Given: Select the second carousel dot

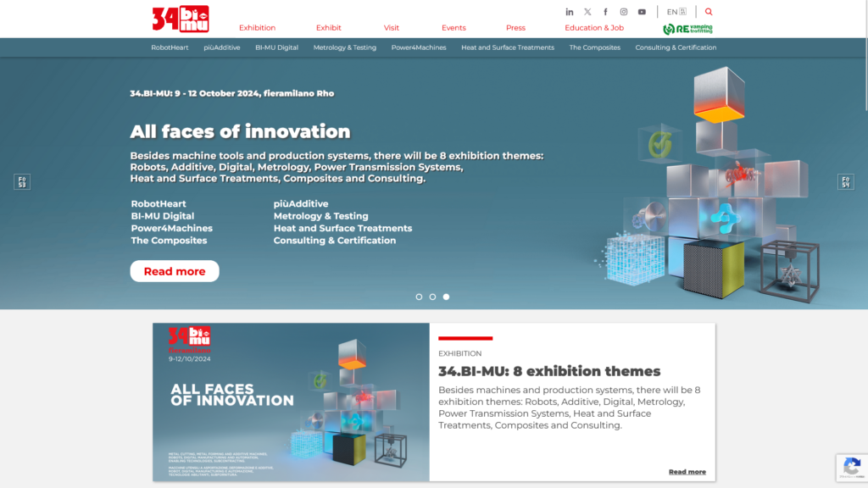Looking at the screenshot, I should pyautogui.click(x=432, y=297).
